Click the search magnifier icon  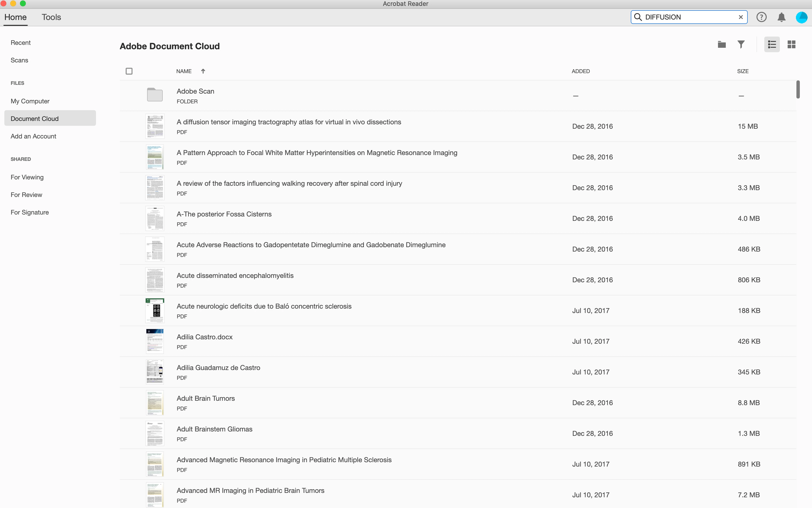point(638,17)
